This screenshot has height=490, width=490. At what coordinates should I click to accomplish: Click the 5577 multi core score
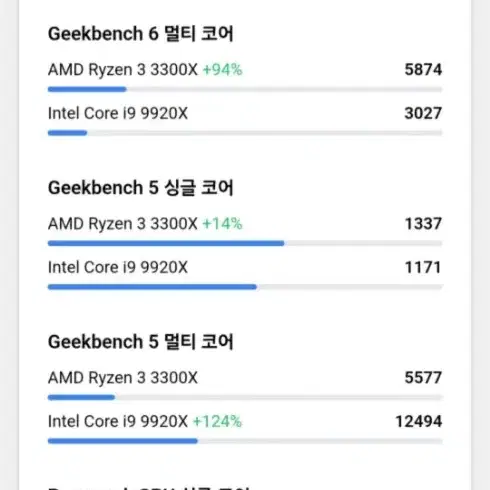click(423, 378)
